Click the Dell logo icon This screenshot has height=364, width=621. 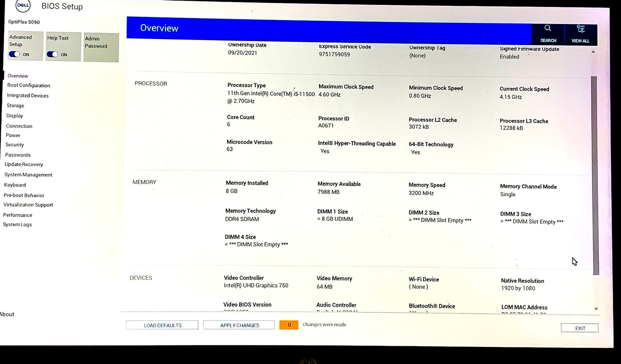23,6
